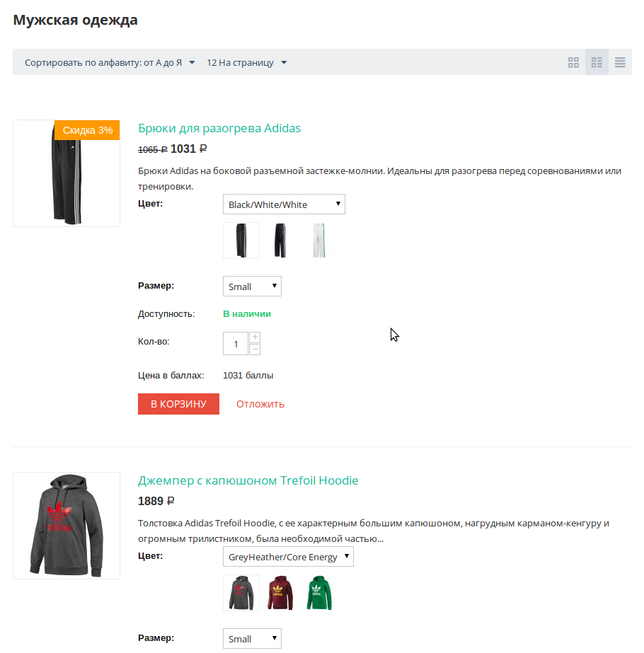
Task: Pick the dark navy pants color swatch
Action: (x=280, y=241)
